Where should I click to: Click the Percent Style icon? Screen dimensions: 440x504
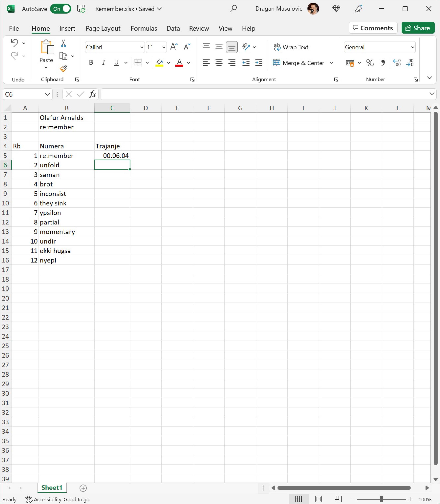click(370, 63)
